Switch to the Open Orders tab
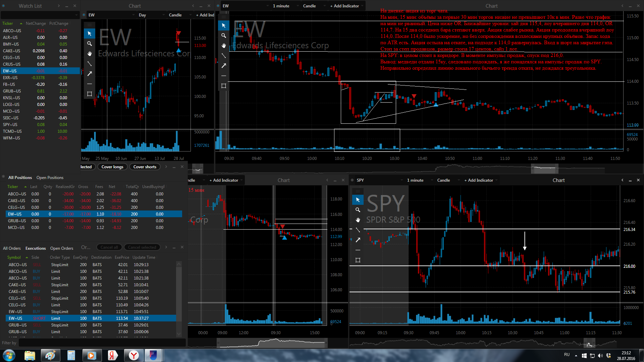 [62, 248]
